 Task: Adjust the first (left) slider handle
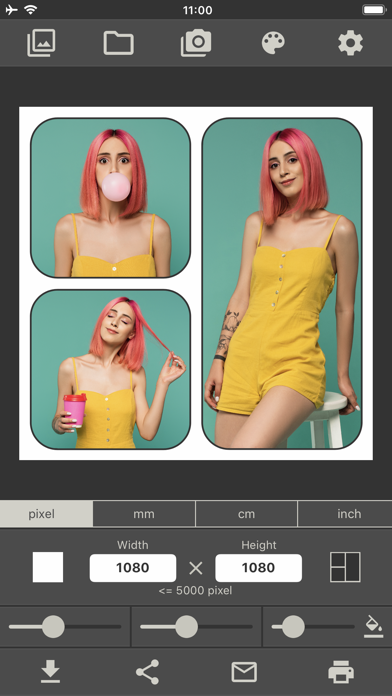click(x=53, y=627)
